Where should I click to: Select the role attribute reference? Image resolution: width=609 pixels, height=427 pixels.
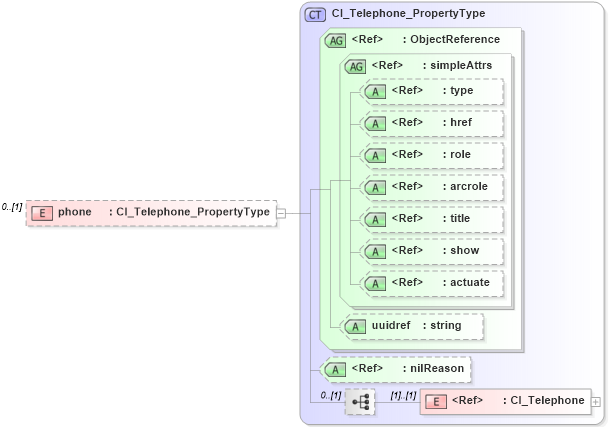tap(433, 155)
